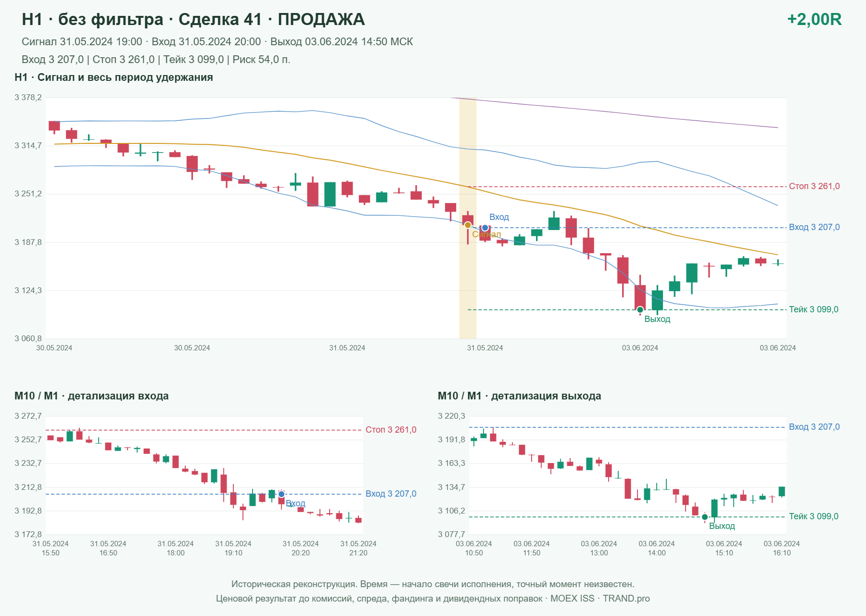This screenshot has height=616, width=866.
Task: Click the 'Тейк 3 099,0' label in exit detail chart
Action: click(x=814, y=516)
